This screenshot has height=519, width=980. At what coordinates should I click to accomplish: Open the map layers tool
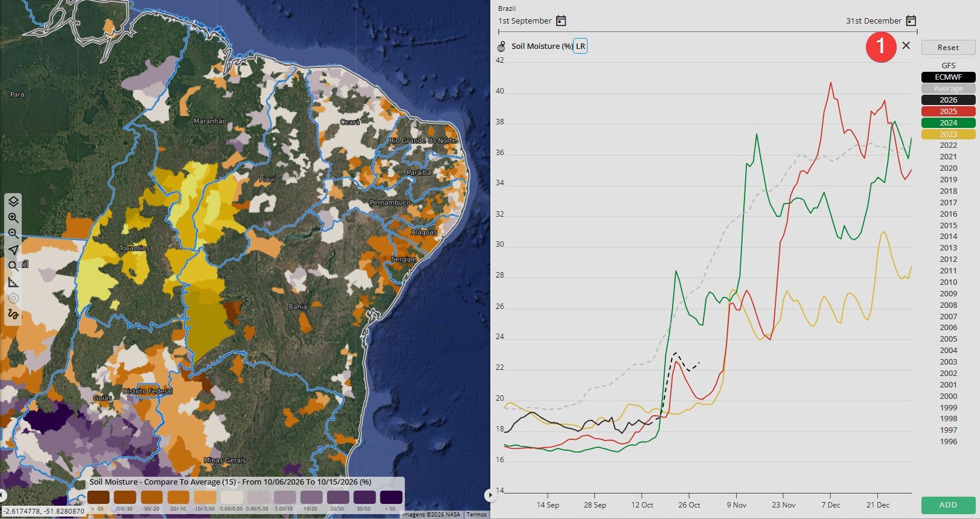tap(13, 201)
